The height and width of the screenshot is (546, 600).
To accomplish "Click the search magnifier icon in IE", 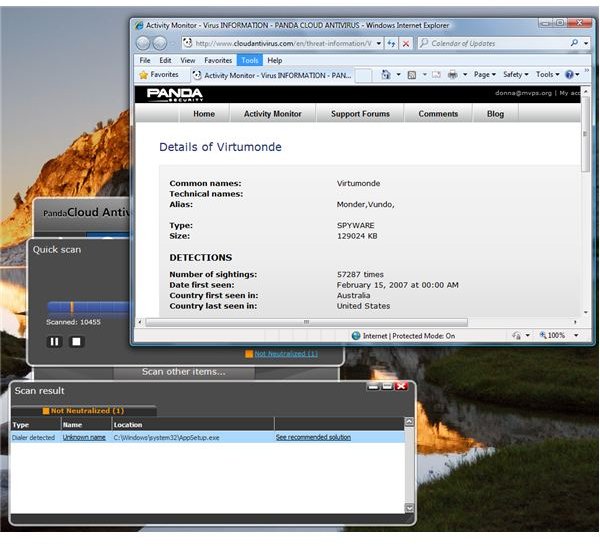I will 574,43.
